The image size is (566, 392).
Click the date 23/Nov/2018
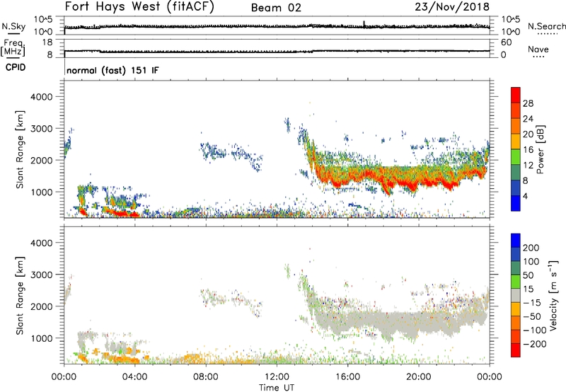pos(452,6)
